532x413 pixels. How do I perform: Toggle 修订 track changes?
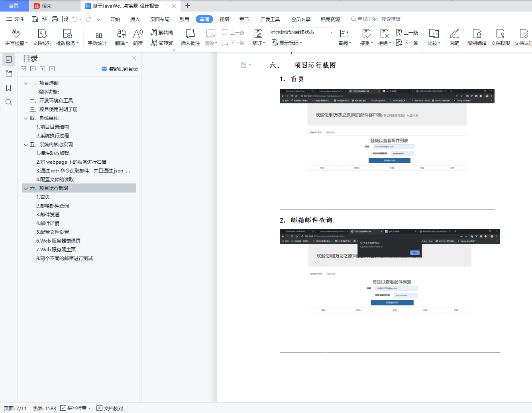tap(258, 37)
